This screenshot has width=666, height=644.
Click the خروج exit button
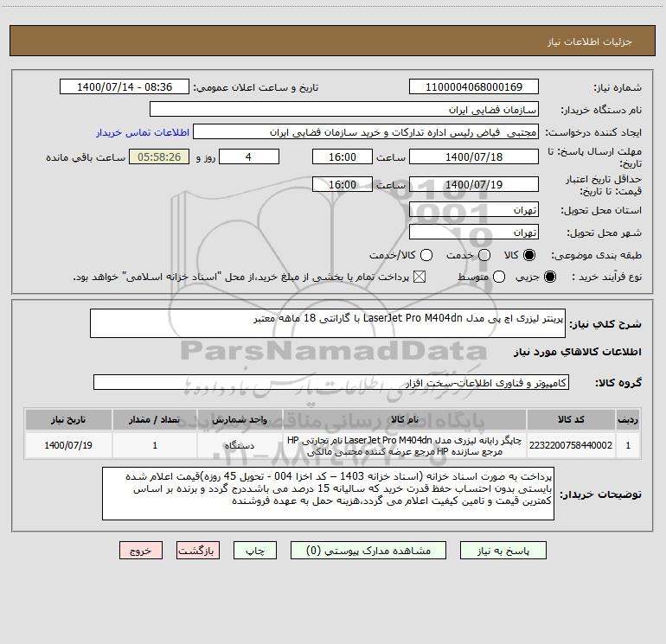coord(141,551)
